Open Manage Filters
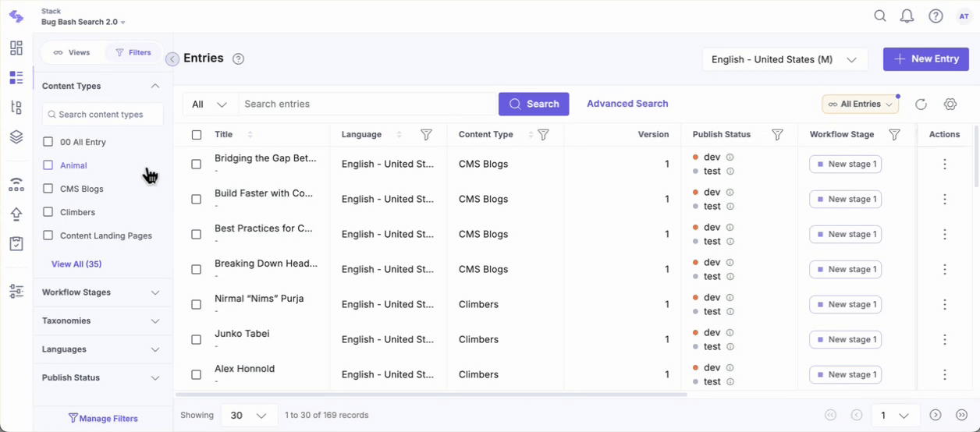Screen dimensions: 980x432 tap(103, 419)
